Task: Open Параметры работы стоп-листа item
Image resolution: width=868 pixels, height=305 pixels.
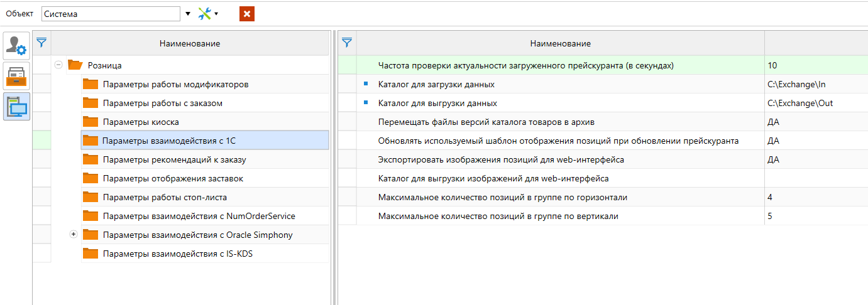Action: (166, 197)
